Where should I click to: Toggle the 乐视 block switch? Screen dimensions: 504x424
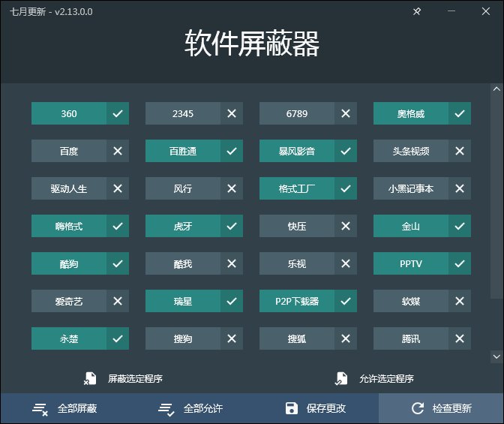[308, 263]
